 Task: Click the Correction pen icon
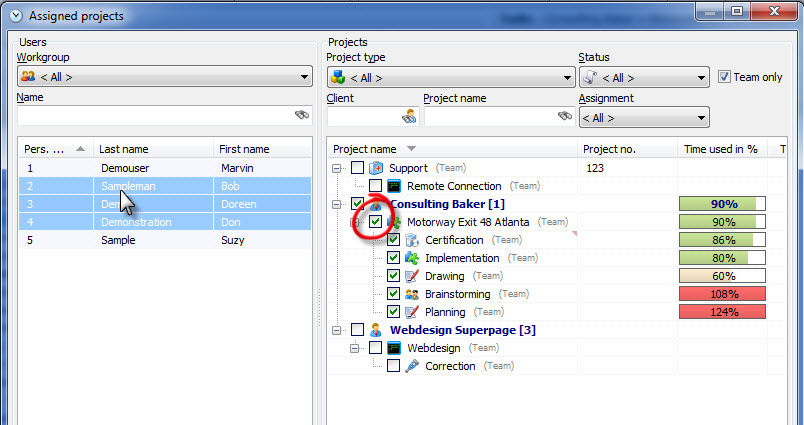click(412, 366)
